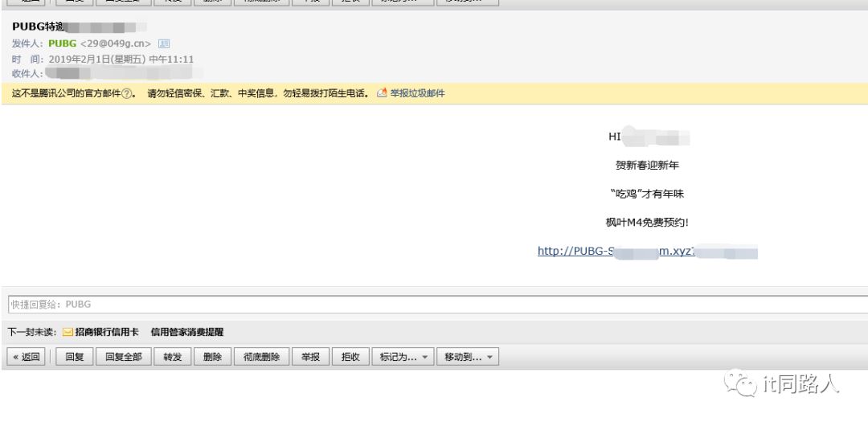Click the bottom 回复 button
This screenshot has height=422, width=868.
(x=74, y=357)
